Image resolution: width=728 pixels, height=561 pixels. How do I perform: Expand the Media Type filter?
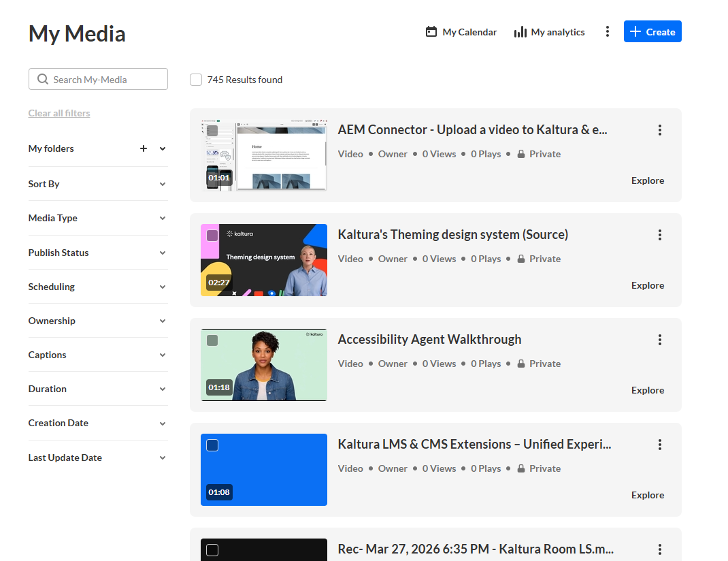(x=97, y=218)
